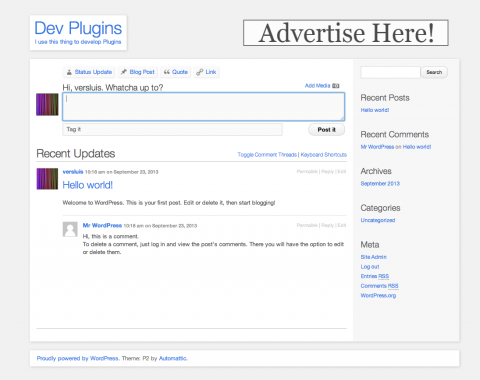Focus the Whatcha up to text area

(x=203, y=107)
